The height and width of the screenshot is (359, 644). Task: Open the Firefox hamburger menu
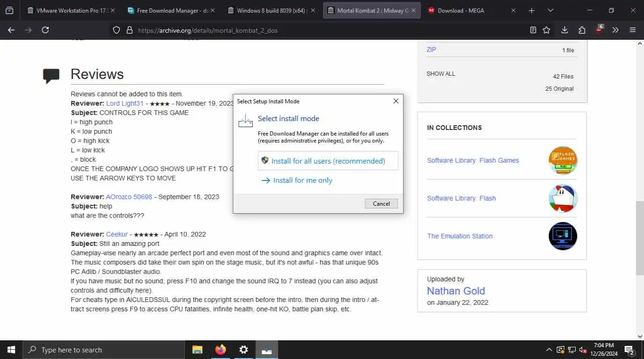[x=633, y=30]
